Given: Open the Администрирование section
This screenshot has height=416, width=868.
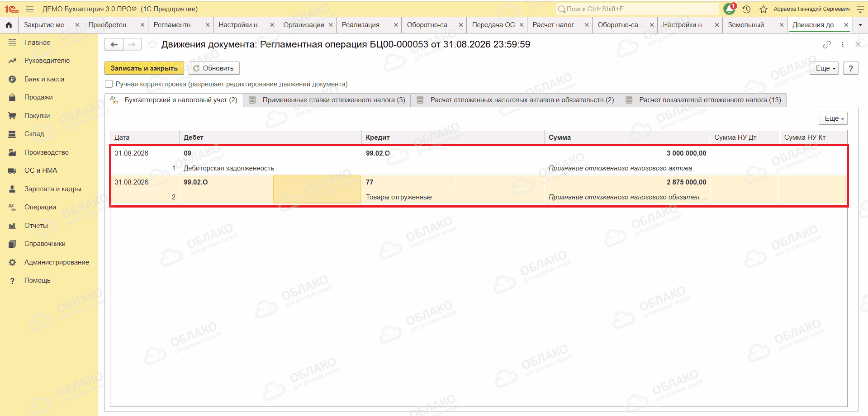Looking at the screenshot, I should (57, 262).
